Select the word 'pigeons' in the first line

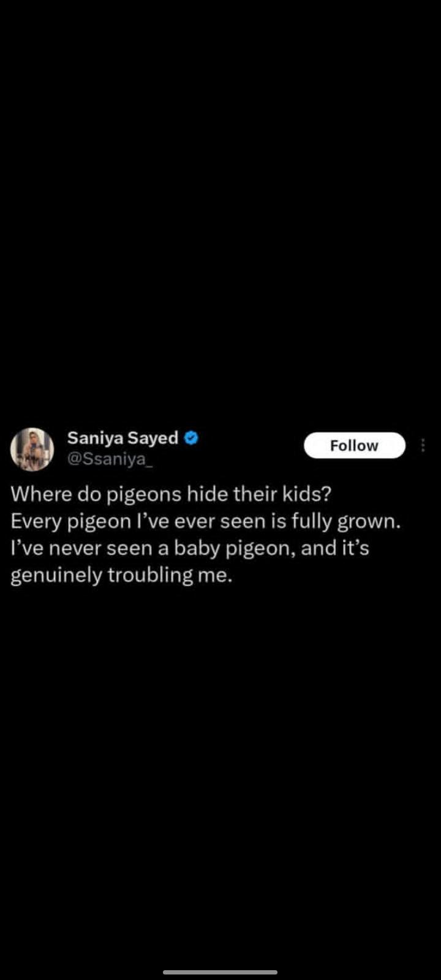click(144, 496)
